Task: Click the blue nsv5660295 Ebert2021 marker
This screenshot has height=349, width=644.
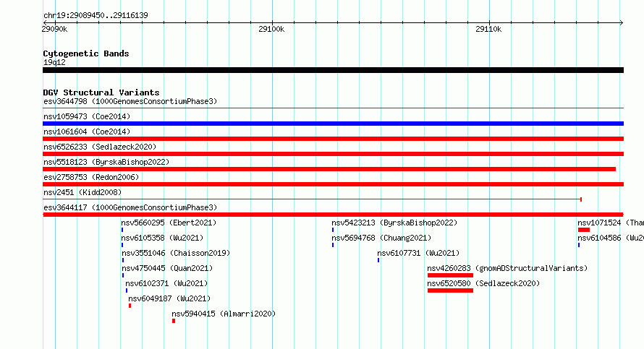Action: (122, 230)
